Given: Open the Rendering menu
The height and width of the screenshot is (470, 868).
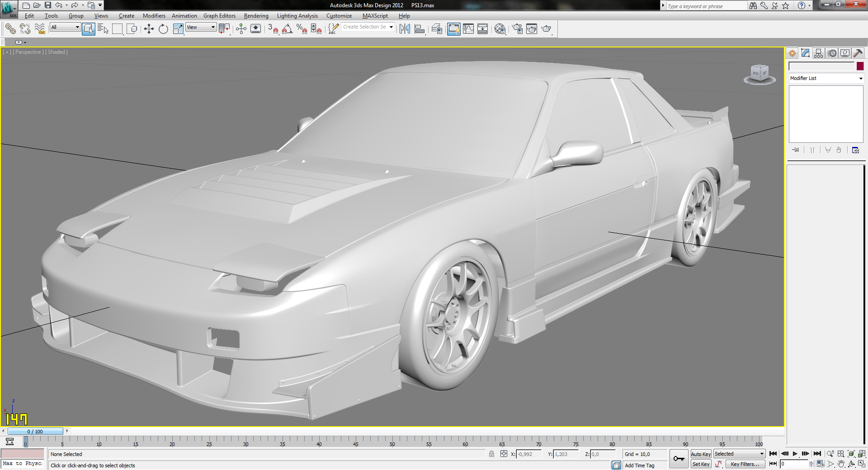Looking at the screenshot, I should pos(256,16).
